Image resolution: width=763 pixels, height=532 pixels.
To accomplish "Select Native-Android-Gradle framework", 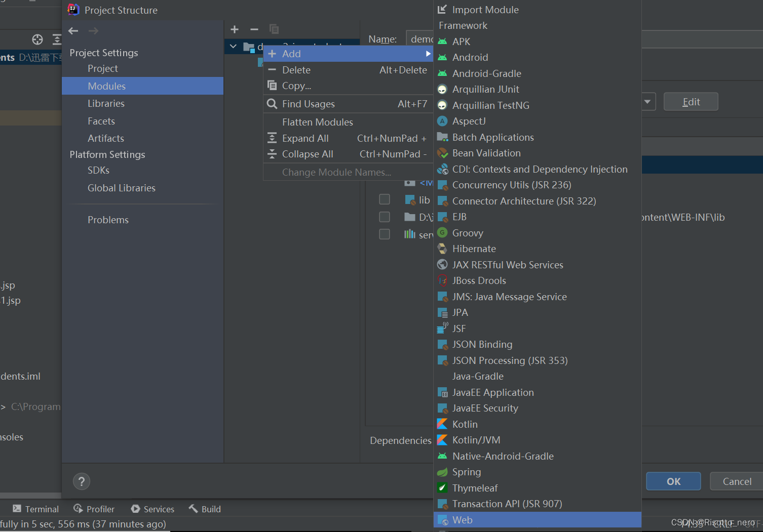I will 538,456.
